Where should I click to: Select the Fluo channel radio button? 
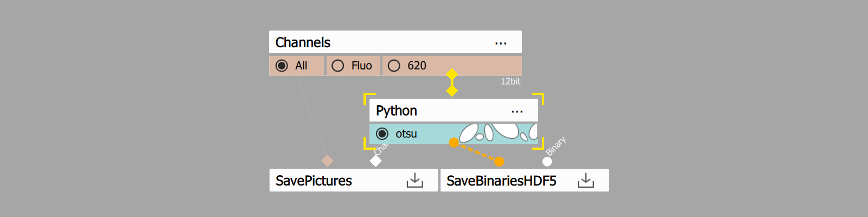338,66
